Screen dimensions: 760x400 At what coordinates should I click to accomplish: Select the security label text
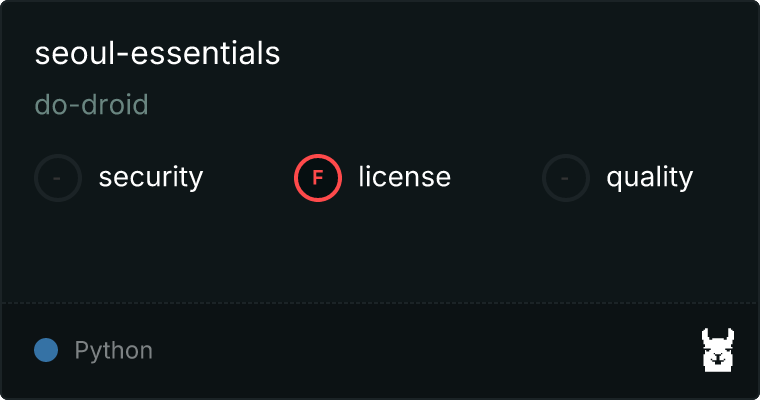(150, 178)
